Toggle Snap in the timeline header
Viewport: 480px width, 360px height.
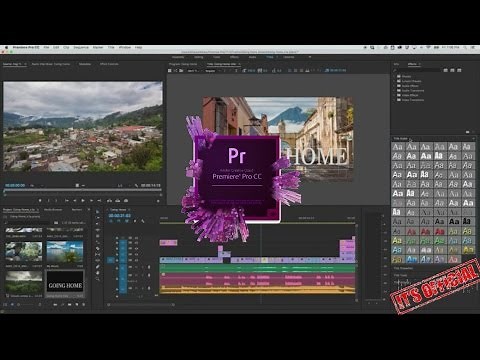[x=119, y=221]
